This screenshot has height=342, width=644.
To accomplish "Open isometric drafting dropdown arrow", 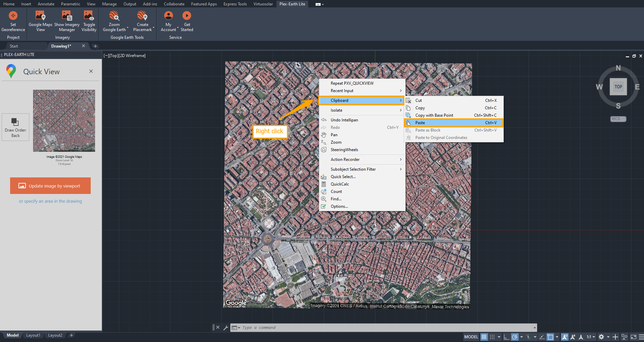I will (535, 337).
